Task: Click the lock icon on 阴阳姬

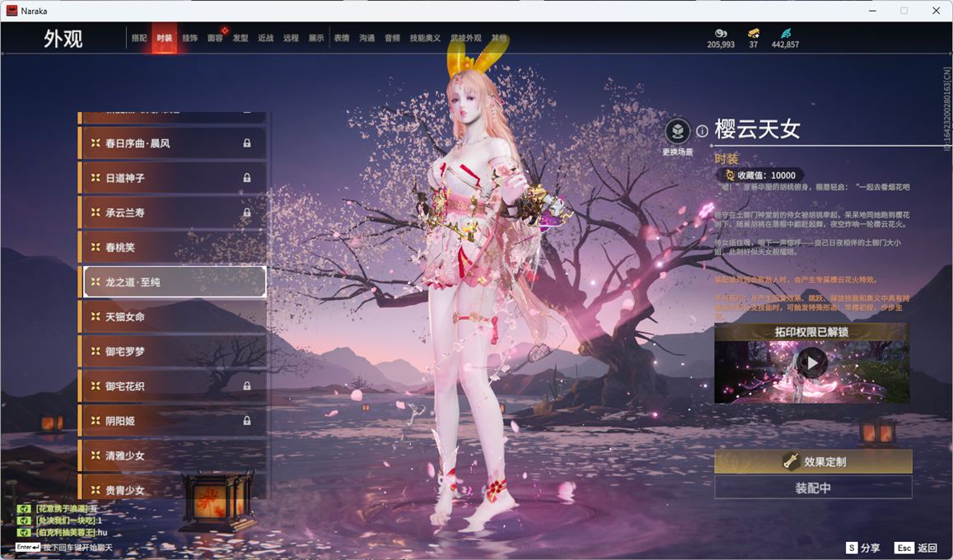Action: click(x=246, y=421)
